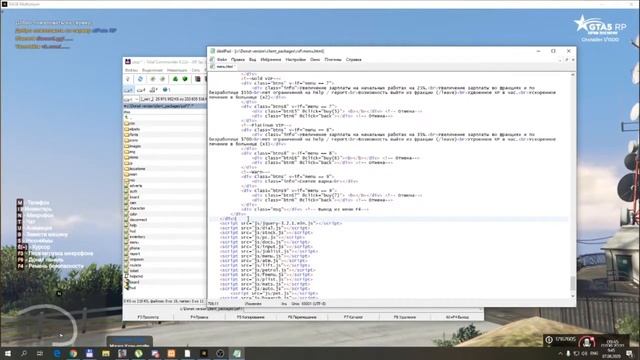Viewport: 640px width, 360px height.
Task: Switch to AkelPad via highlighted taskbar icon
Action: pos(237,353)
